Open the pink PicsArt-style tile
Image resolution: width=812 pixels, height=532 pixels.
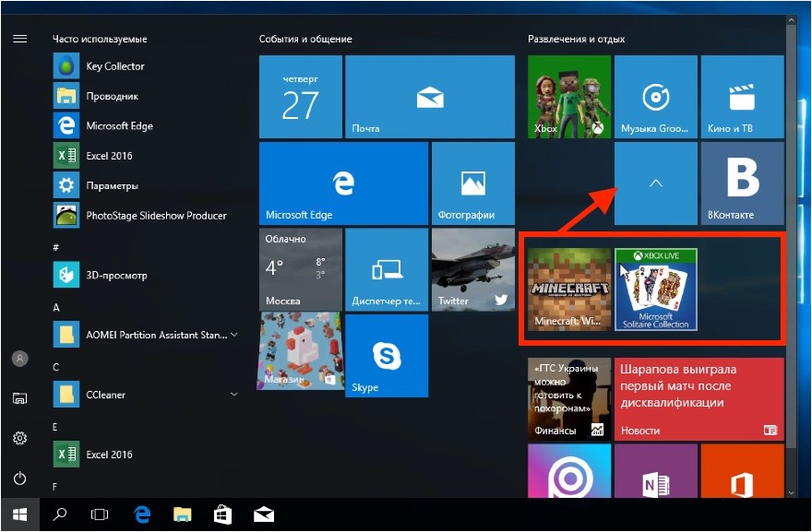pos(569,471)
